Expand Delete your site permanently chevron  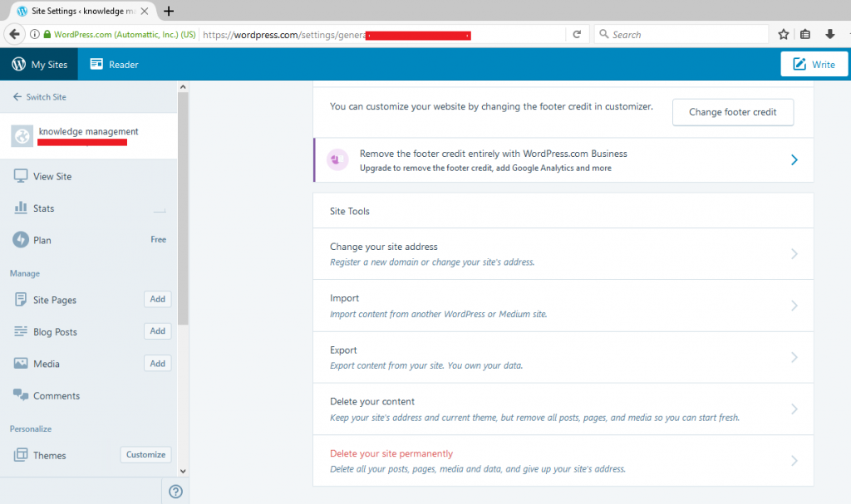point(794,461)
